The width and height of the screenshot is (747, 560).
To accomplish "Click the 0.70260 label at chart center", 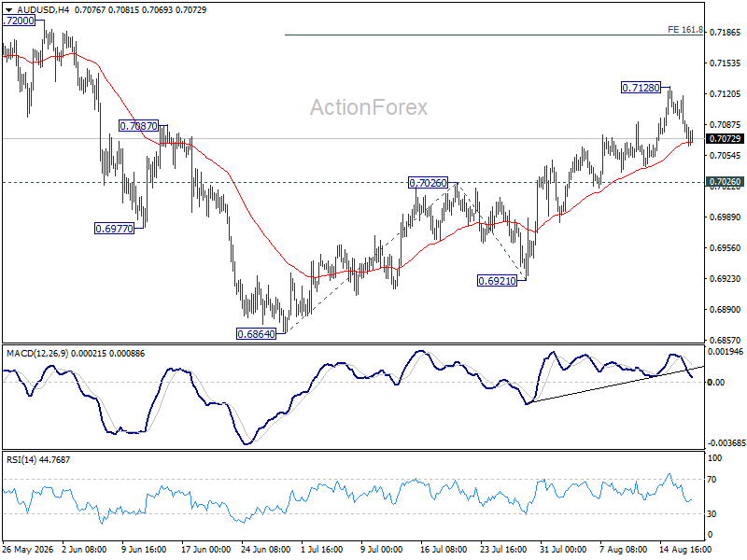I will [429, 183].
